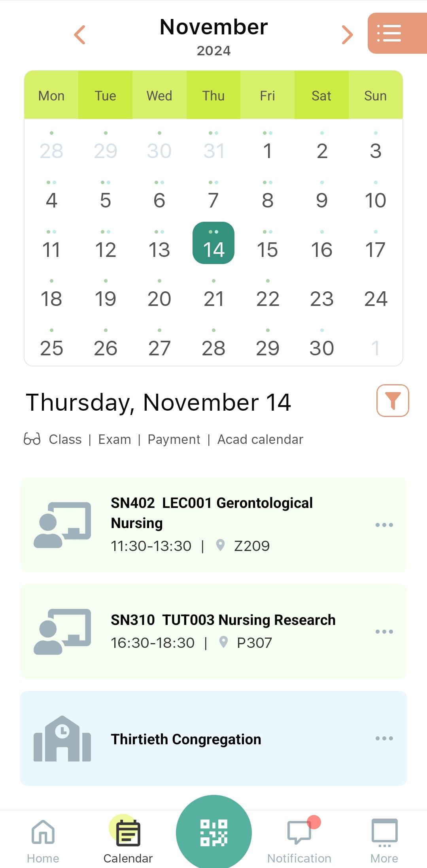Open options dots for SN402 Gerontological Nursing
This screenshot has width=427, height=868.
coord(384,525)
